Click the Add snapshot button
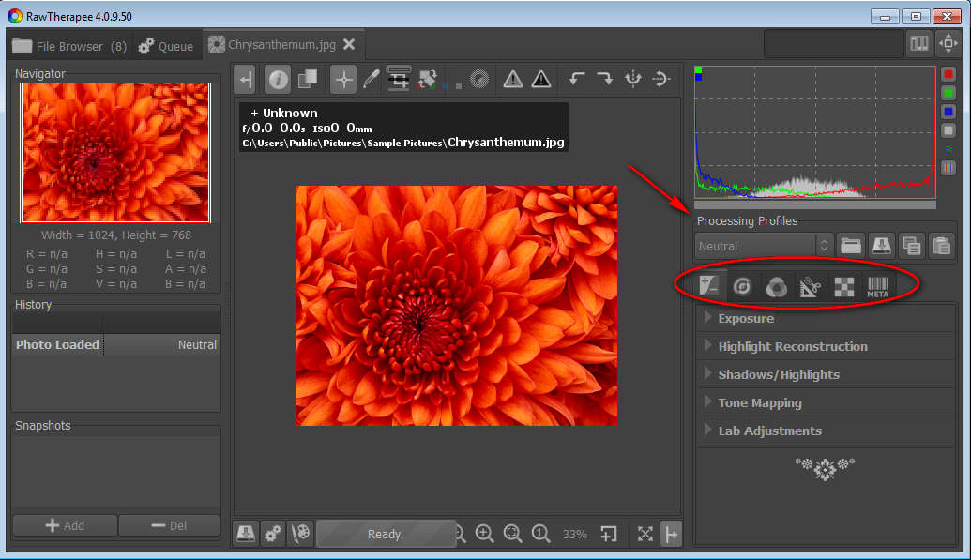This screenshot has height=560, width=971. point(65,525)
